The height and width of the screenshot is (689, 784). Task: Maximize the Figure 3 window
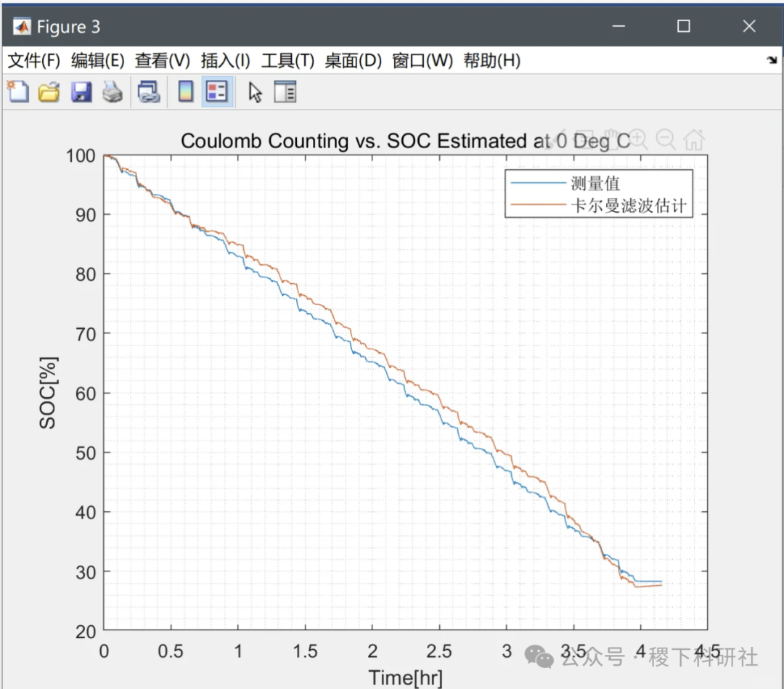[x=684, y=26]
